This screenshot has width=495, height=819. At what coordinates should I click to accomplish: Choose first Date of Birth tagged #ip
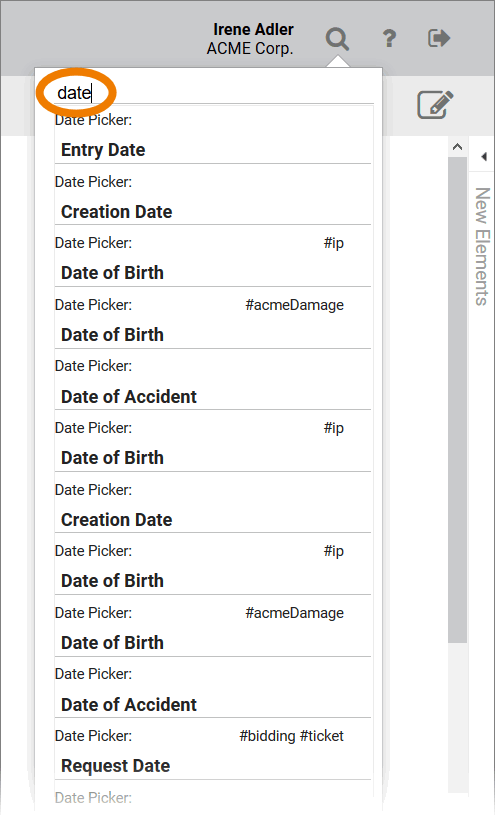pyautogui.click(x=213, y=256)
